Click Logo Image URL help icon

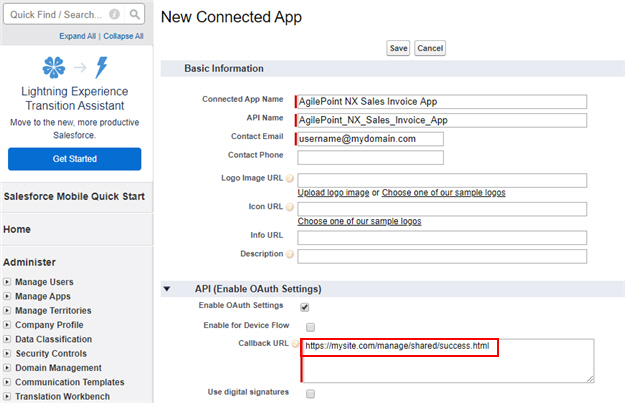(290, 179)
